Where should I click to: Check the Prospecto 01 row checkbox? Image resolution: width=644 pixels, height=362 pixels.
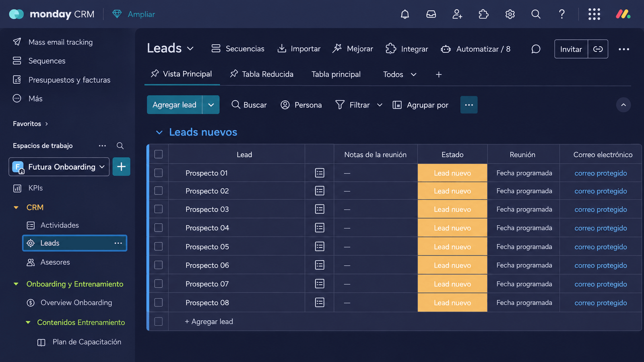[159, 173]
